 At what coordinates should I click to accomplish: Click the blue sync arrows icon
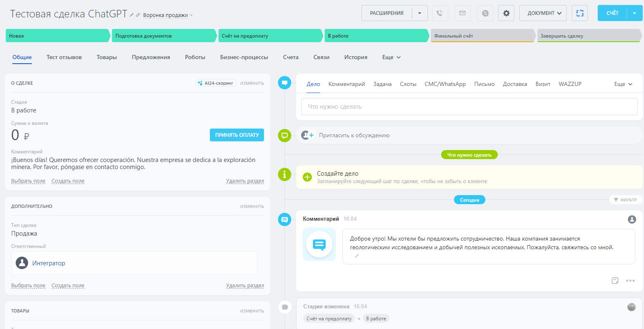pos(580,13)
